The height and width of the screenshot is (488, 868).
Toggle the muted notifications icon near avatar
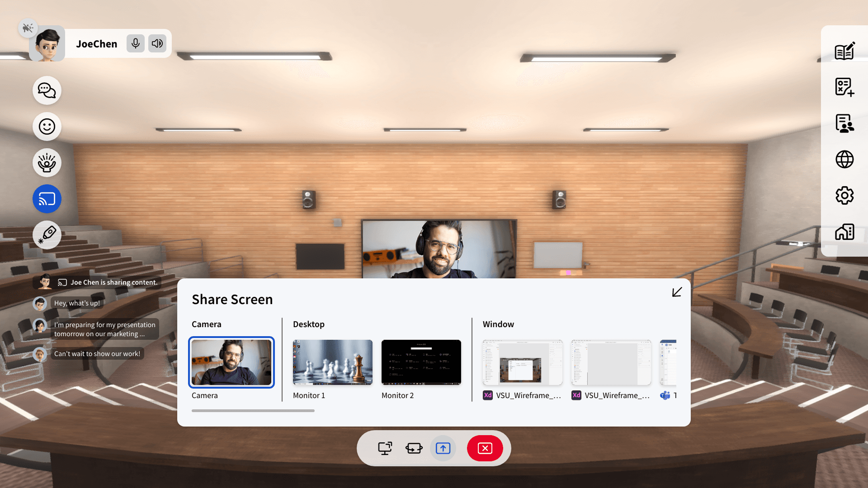click(28, 28)
